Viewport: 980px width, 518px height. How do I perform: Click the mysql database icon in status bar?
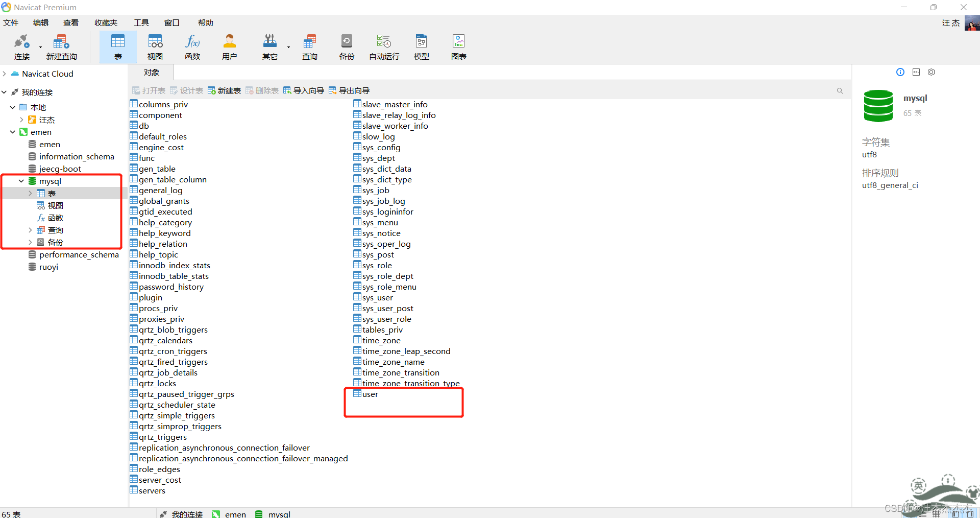coord(259,514)
